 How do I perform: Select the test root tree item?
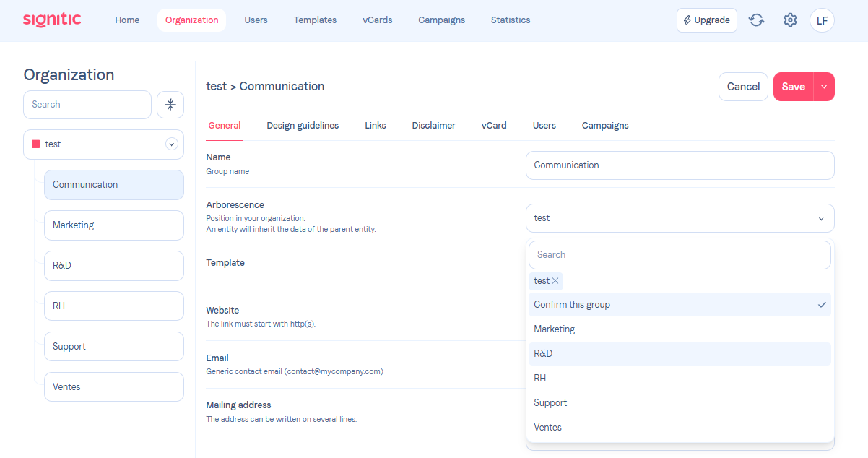[x=104, y=144]
